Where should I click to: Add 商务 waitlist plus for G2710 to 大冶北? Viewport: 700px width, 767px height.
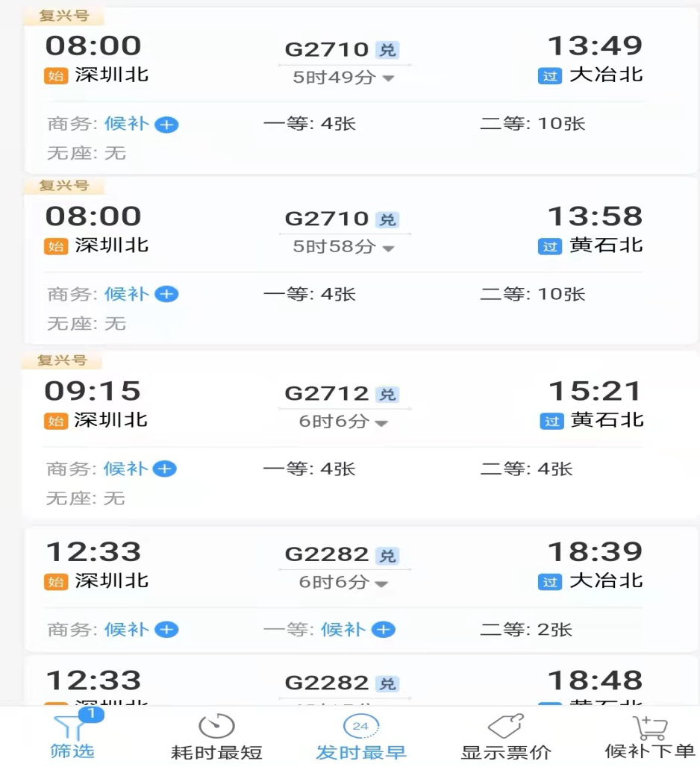[x=166, y=125]
